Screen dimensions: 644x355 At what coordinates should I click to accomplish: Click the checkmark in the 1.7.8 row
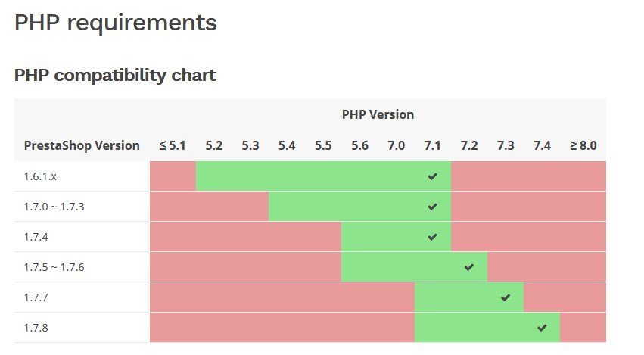point(542,328)
